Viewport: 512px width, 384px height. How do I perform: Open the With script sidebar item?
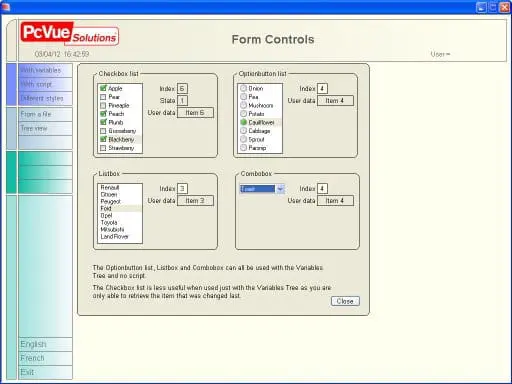45,85
